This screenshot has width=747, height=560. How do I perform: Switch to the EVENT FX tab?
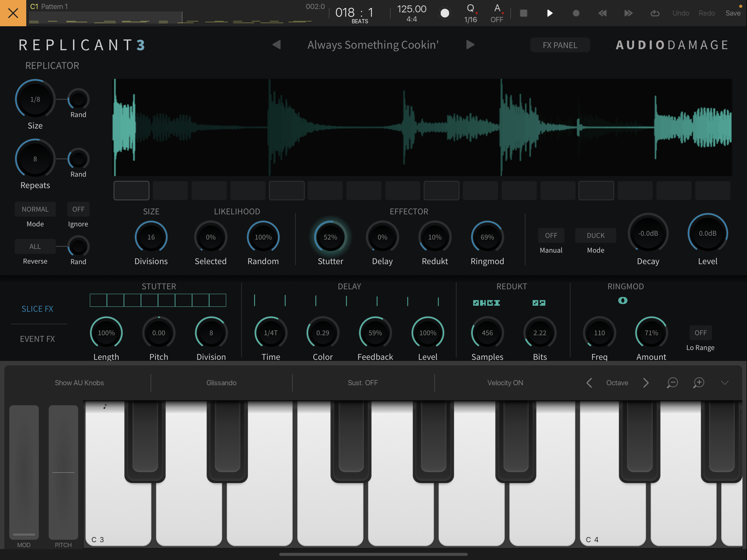[x=37, y=339]
